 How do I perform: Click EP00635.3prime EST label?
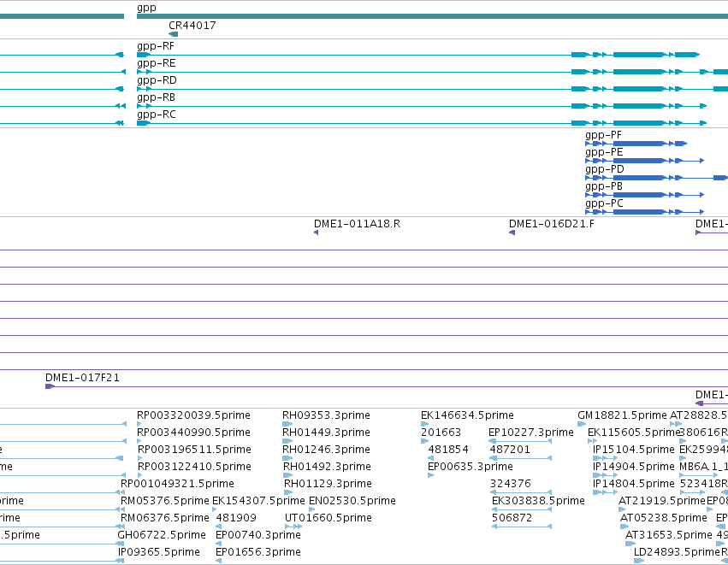click(x=471, y=467)
